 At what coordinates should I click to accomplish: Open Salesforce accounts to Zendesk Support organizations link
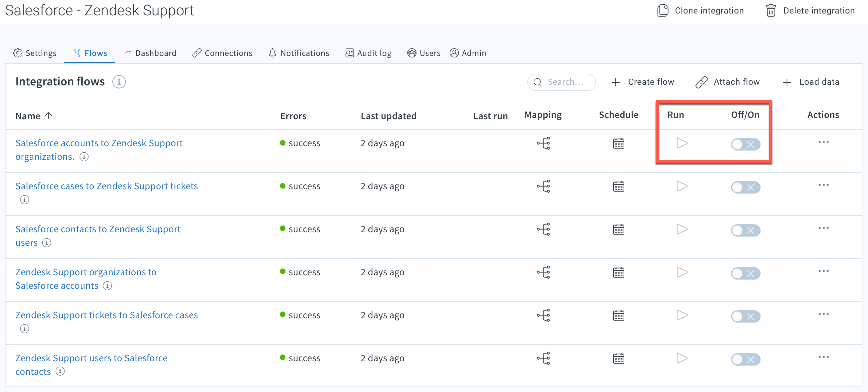(99, 150)
